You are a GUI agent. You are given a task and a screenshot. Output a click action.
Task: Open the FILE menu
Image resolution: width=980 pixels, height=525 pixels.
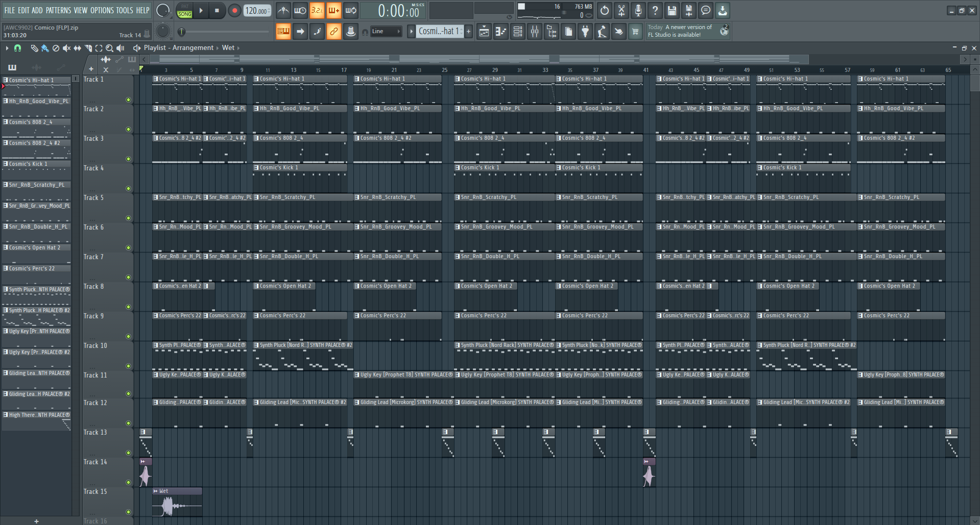click(x=10, y=10)
